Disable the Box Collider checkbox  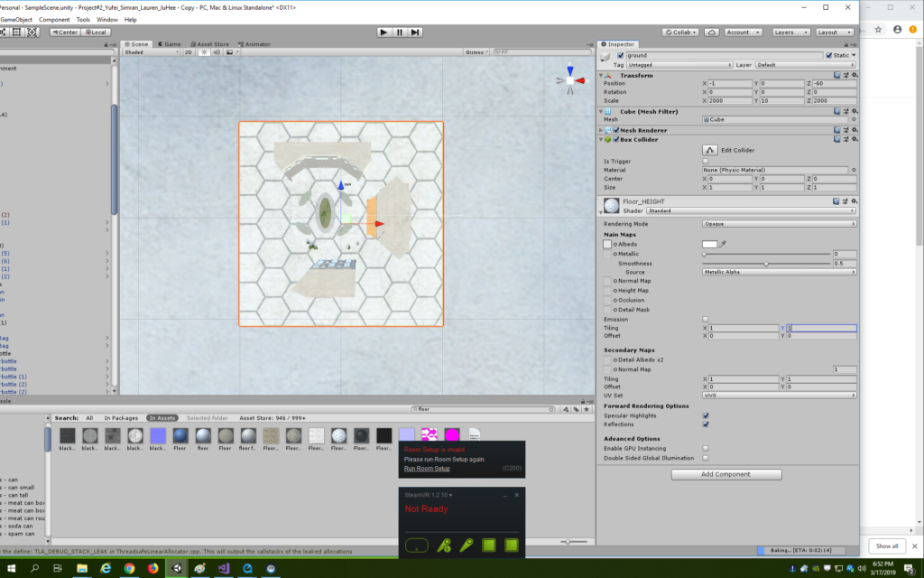click(x=616, y=140)
